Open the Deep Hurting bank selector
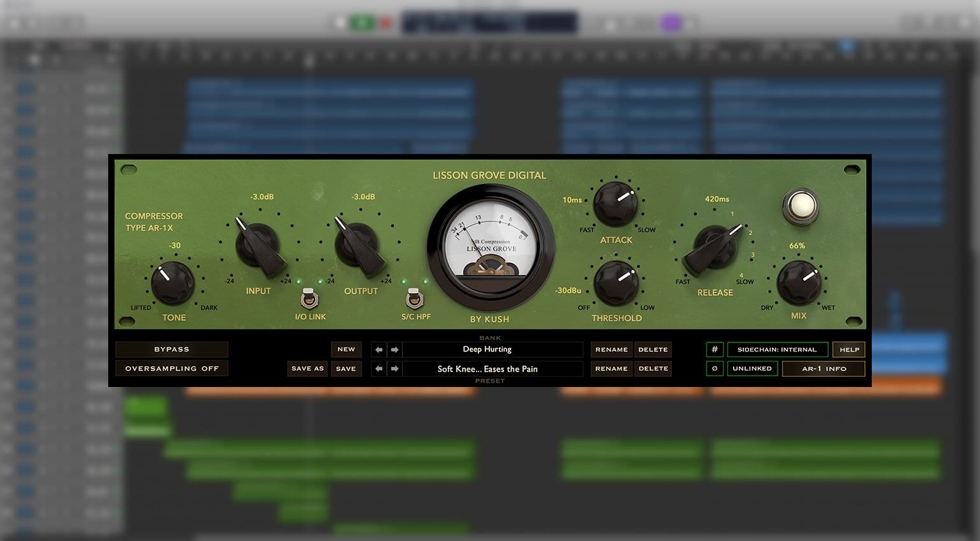Image resolution: width=980 pixels, height=541 pixels. [487, 349]
